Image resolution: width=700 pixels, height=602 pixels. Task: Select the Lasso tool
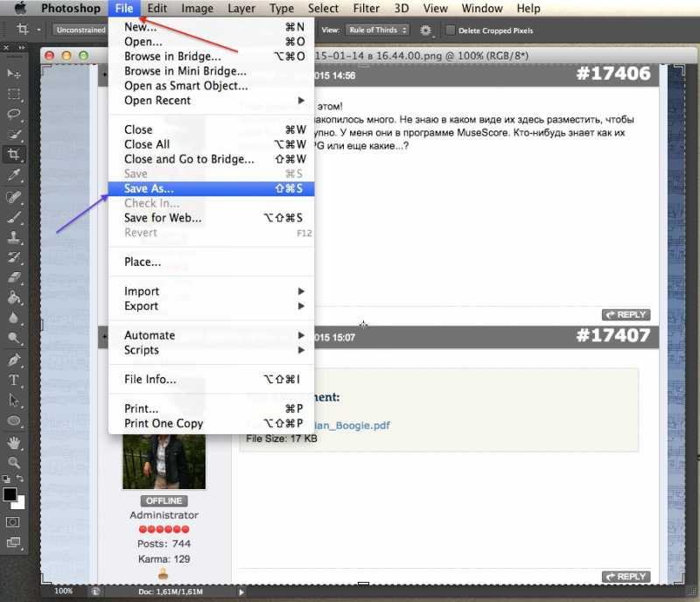pyautogui.click(x=14, y=114)
